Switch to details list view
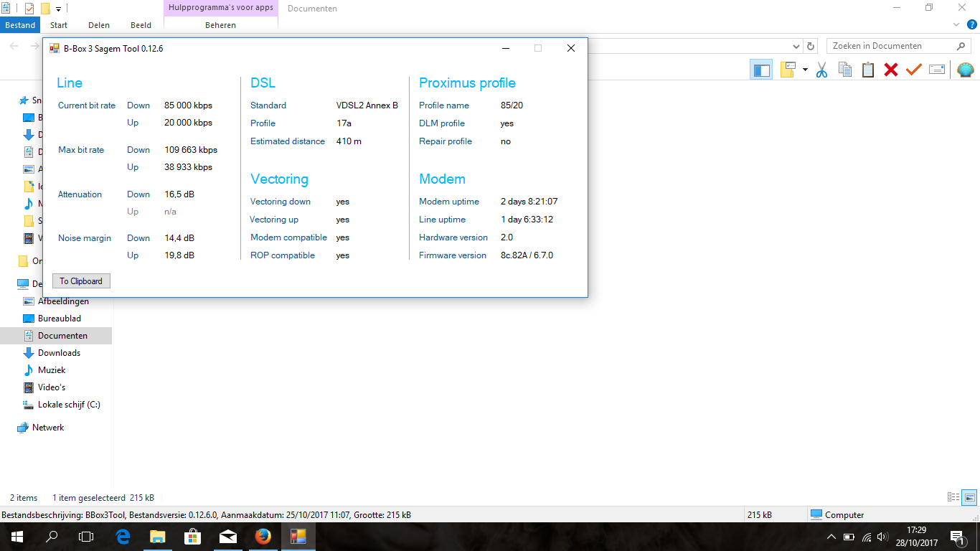980x551 pixels. (953, 496)
